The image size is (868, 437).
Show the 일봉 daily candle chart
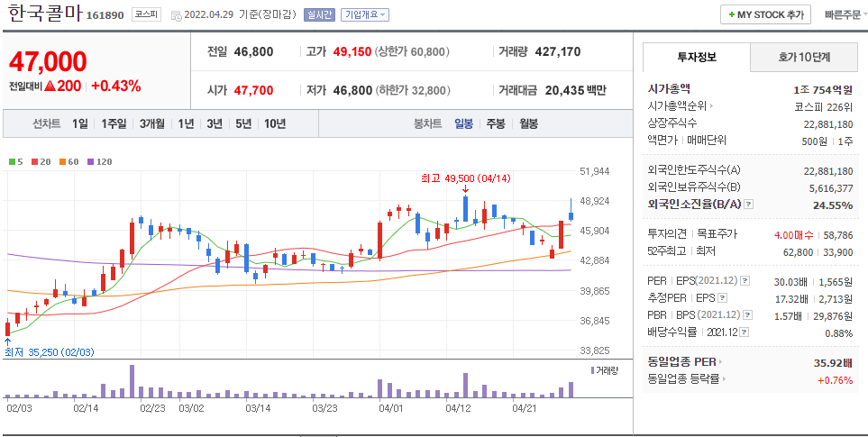(464, 124)
